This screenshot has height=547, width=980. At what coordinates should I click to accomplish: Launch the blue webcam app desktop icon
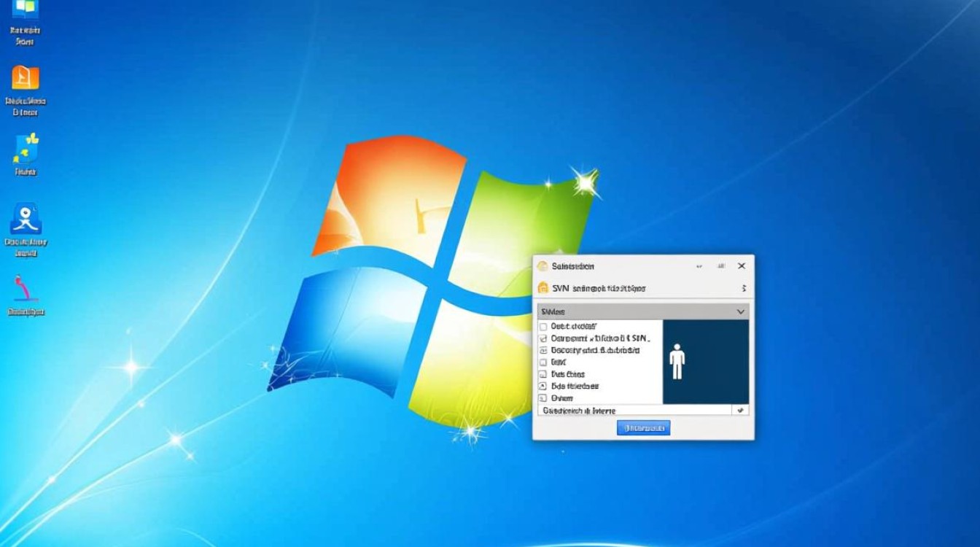pyautogui.click(x=26, y=217)
